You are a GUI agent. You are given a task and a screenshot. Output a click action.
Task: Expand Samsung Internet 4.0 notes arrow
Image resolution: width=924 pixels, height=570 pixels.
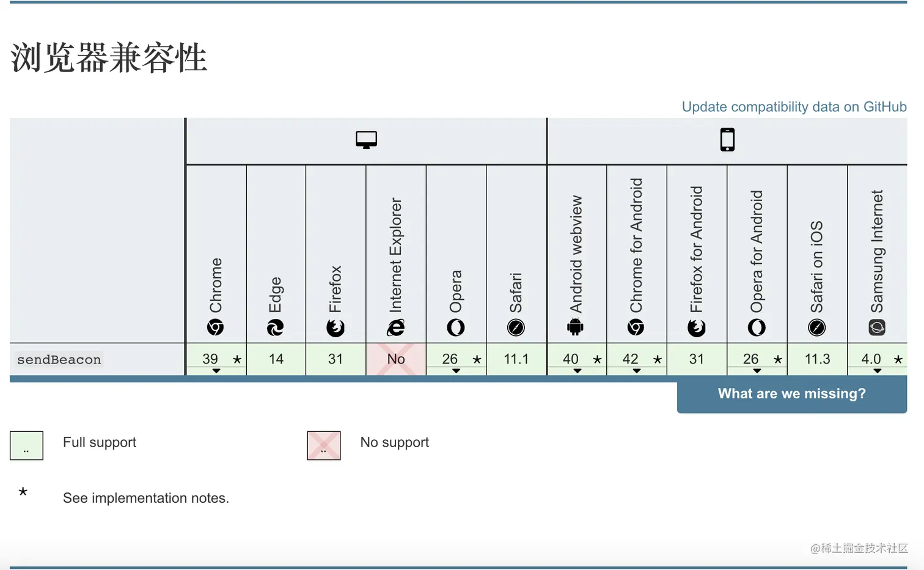[x=878, y=371]
